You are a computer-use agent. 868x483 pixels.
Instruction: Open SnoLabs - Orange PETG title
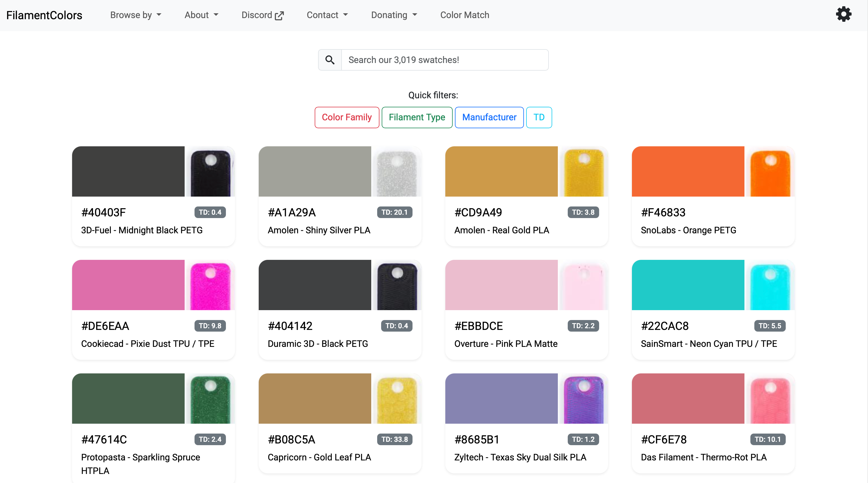(688, 230)
